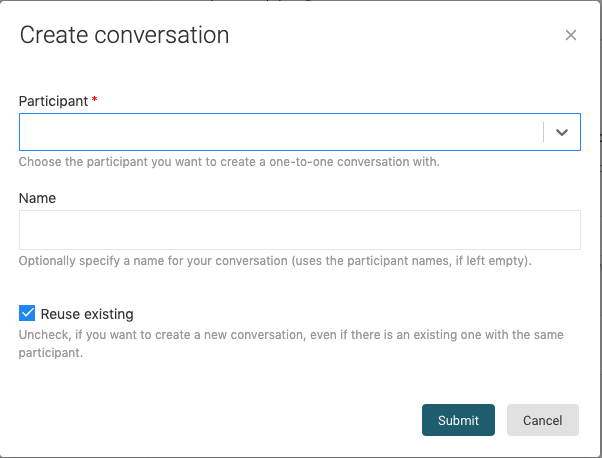Click blank header area right of title
The height and width of the screenshot is (458, 602).
(x=400, y=36)
